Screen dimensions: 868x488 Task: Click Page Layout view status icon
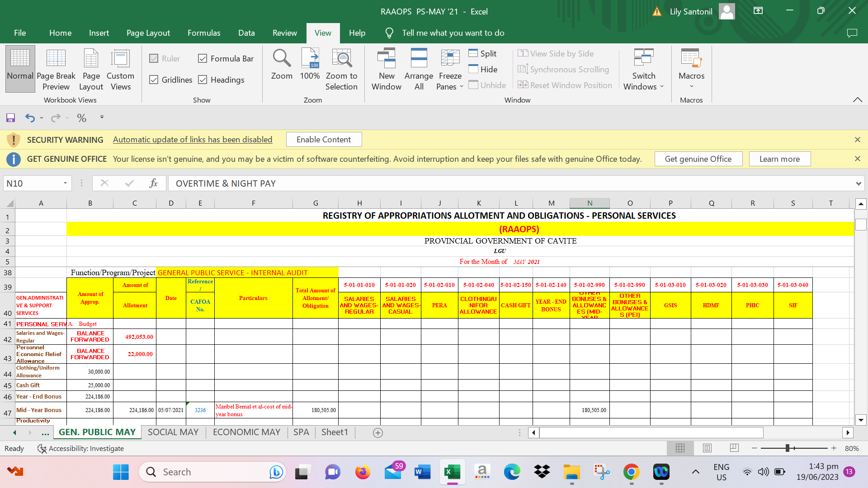coord(707,448)
